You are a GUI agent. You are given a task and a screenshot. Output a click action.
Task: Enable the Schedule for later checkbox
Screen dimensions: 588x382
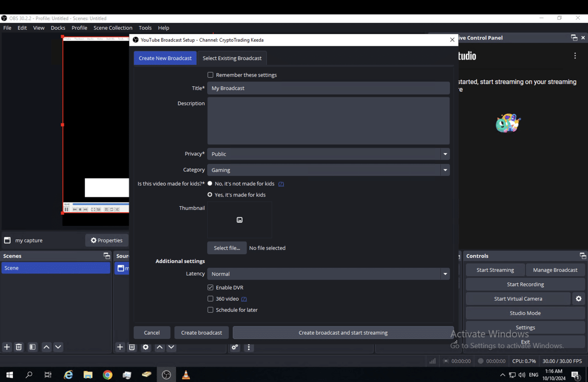[x=210, y=309]
